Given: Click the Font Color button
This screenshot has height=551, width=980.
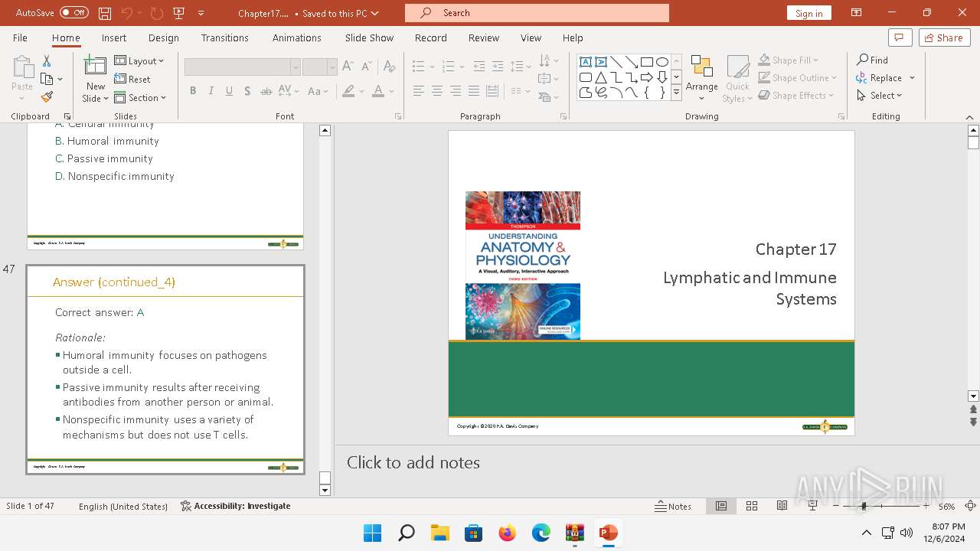Looking at the screenshot, I should pyautogui.click(x=377, y=91).
